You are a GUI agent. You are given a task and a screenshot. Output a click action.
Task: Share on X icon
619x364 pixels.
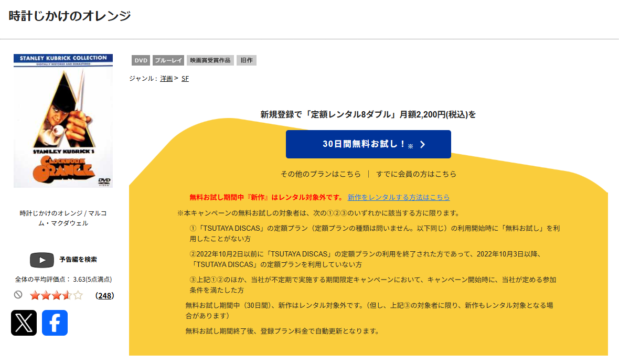pos(24,323)
